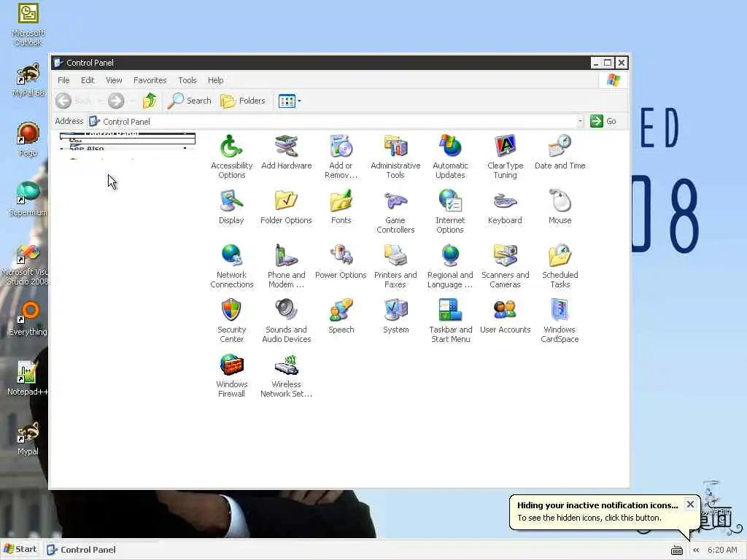Select MyPal 68 desktop shortcut
Screen dimensions: 747x560
(x=28, y=79)
